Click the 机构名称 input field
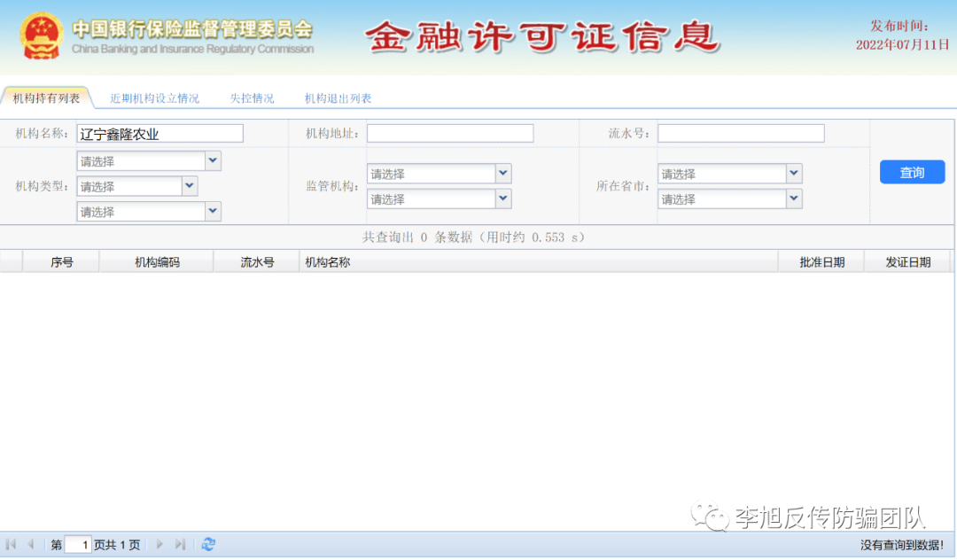957x560 pixels. pyautogui.click(x=159, y=134)
